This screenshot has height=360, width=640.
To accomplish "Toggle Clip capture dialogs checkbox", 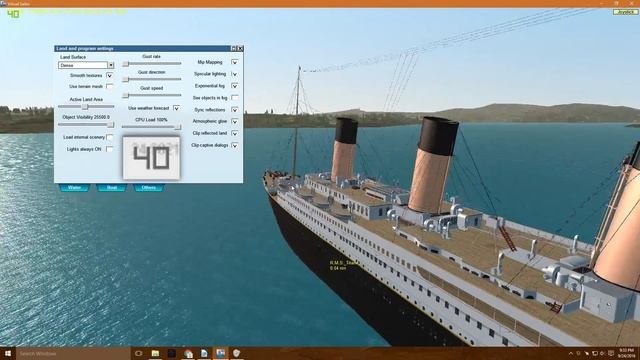I will (235, 145).
